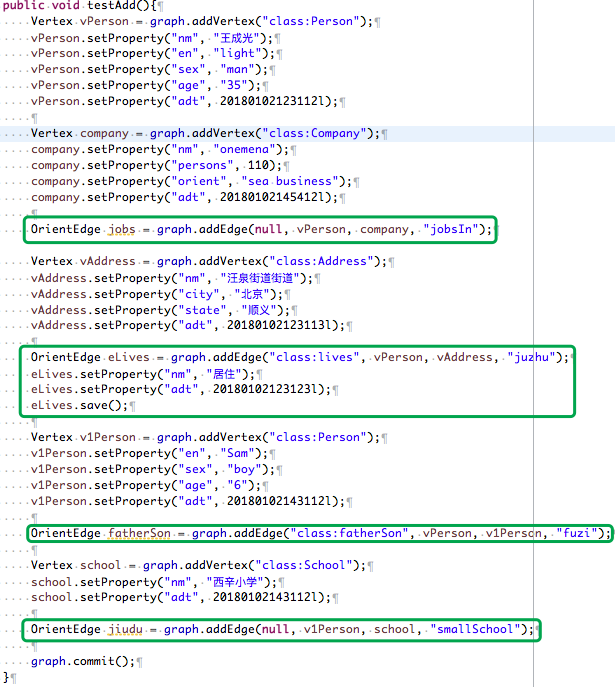Click the "juzhu" string literal

pyautogui.click(x=531, y=357)
